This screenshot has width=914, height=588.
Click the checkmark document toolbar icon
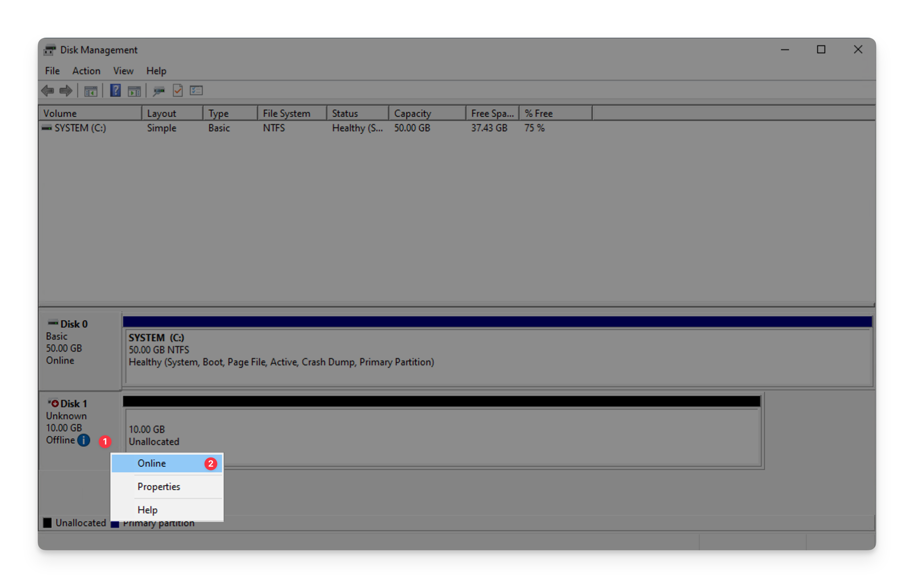[178, 90]
